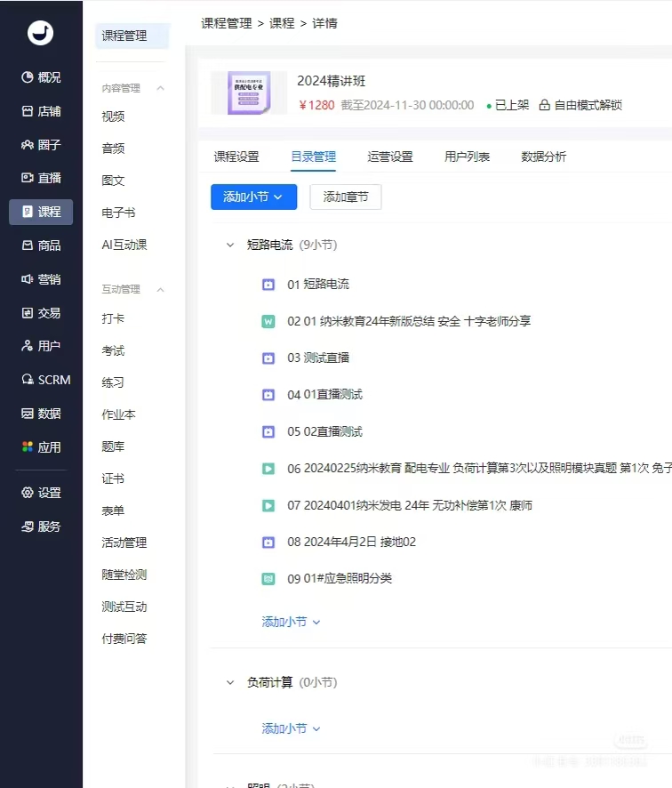The width and height of the screenshot is (672, 788).
Task: Open 题库 in the side menu
Action: (114, 446)
